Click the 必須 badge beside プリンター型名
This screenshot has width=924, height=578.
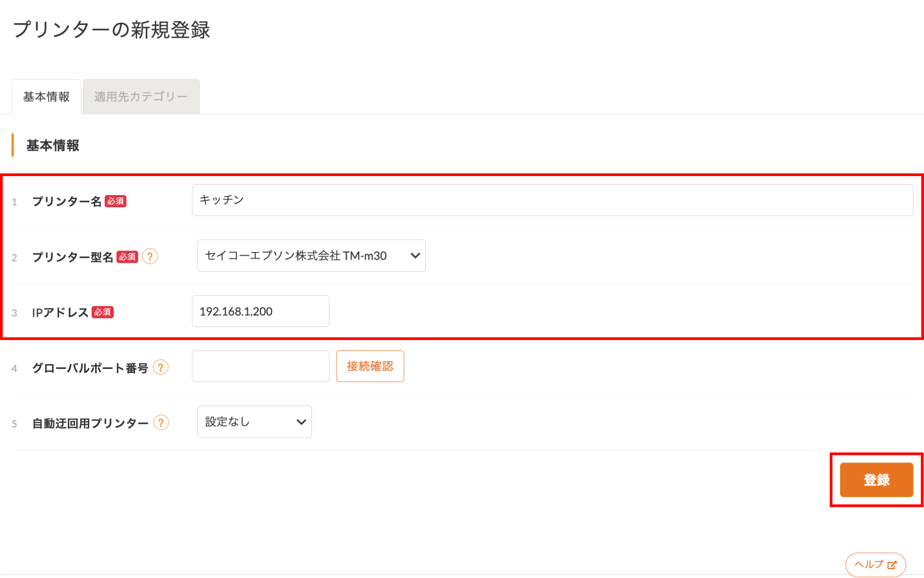127,257
